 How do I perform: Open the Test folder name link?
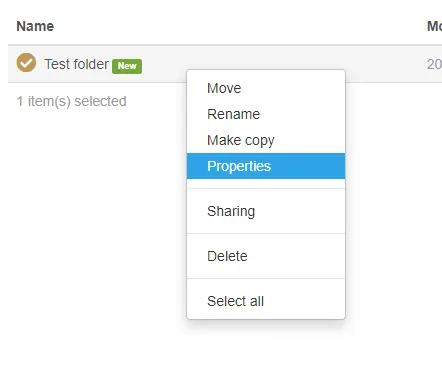point(76,64)
